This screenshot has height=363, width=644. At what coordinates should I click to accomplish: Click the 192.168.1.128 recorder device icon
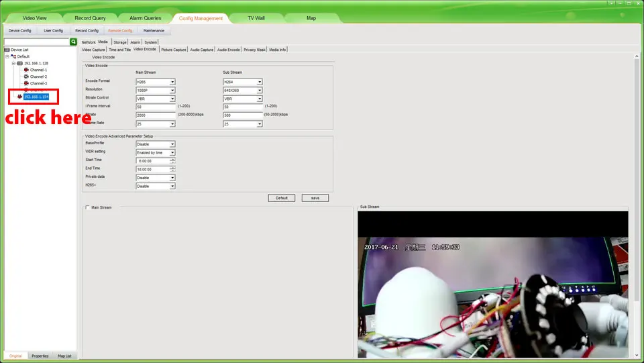click(19, 63)
